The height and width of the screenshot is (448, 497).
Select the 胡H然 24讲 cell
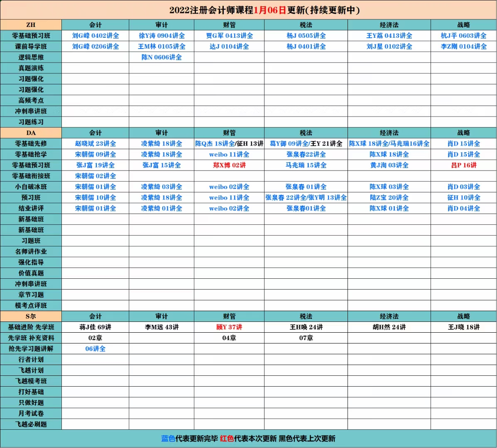click(389, 327)
